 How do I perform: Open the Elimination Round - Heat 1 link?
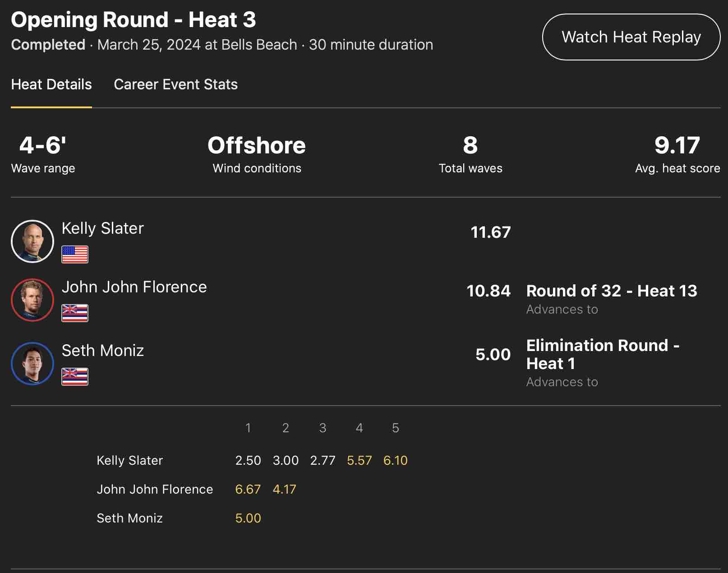pyautogui.click(x=603, y=354)
